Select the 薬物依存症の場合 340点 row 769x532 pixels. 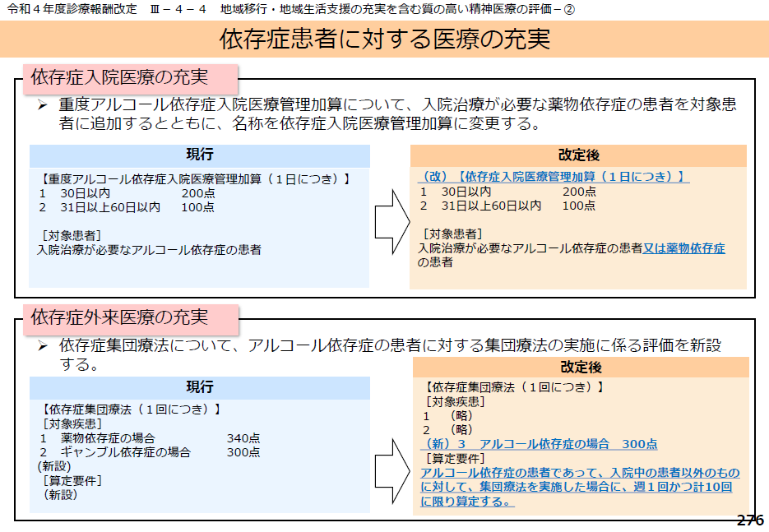150,438
